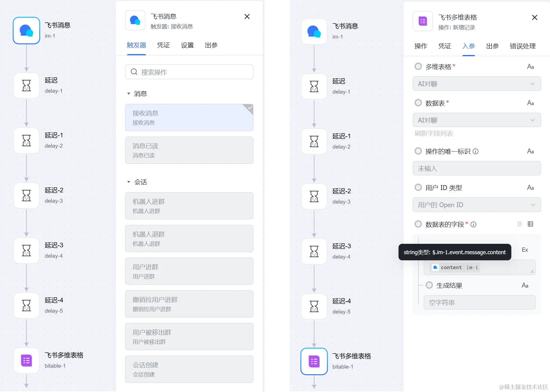Open 出参 tab in 飞书多维表格 panel
550x392 pixels.
(x=493, y=46)
